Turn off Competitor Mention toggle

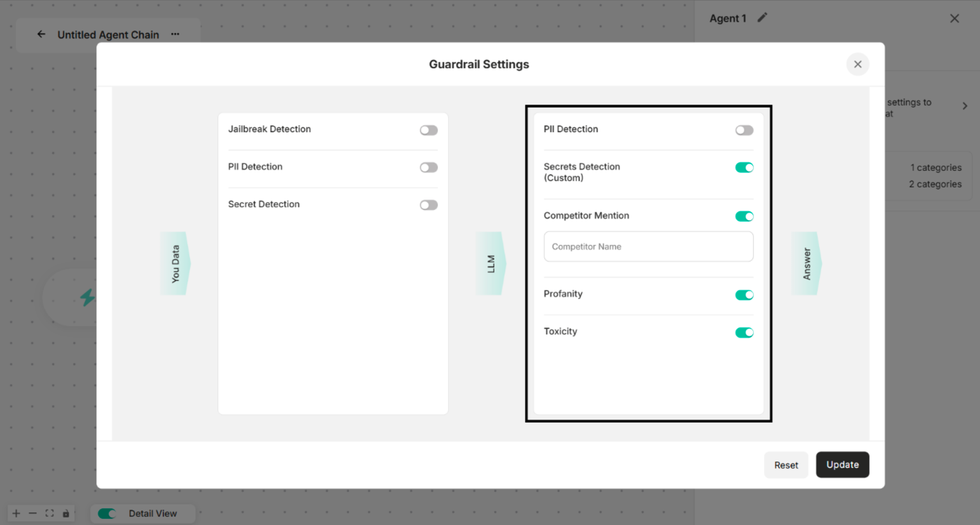[744, 217]
